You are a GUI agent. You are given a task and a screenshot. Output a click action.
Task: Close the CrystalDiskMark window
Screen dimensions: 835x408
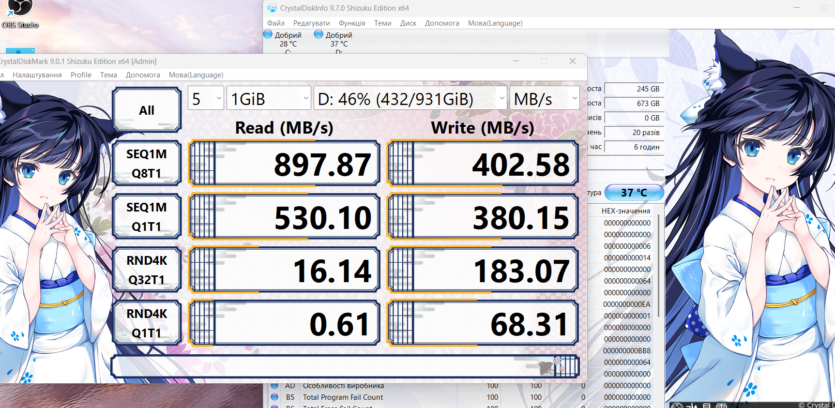pyautogui.click(x=572, y=61)
